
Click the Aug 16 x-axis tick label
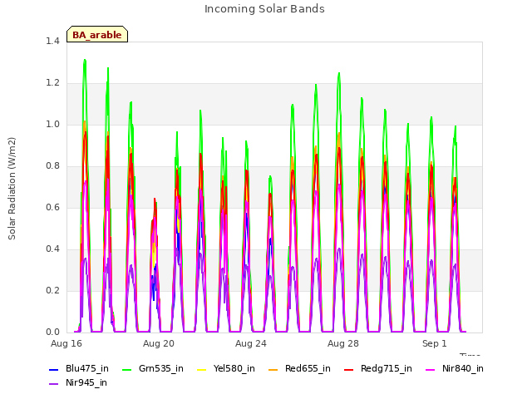(x=66, y=343)
